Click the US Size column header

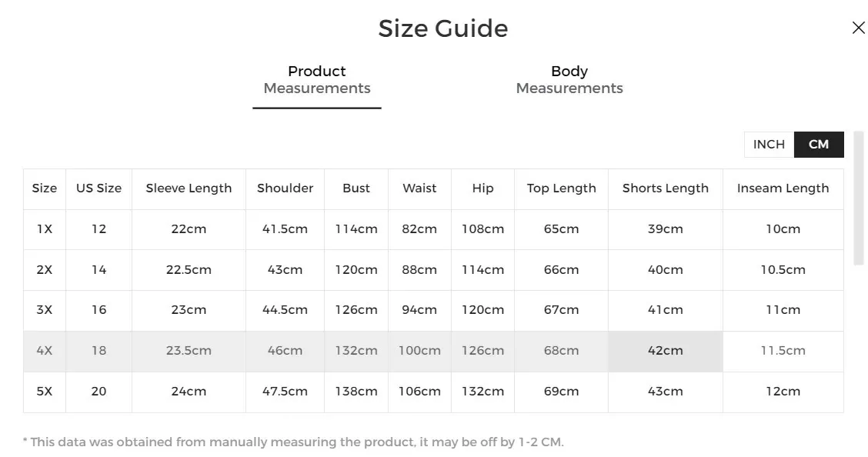tap(98, 188)
